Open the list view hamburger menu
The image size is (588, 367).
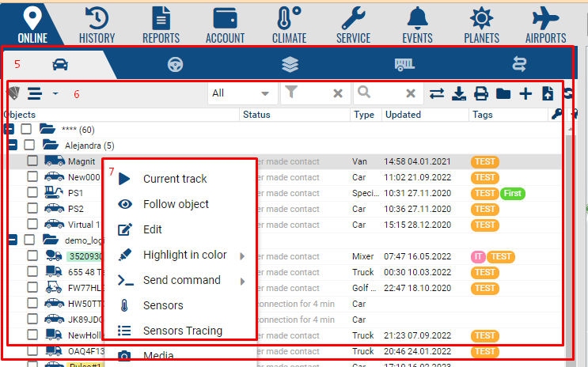(x=35, y=93)
